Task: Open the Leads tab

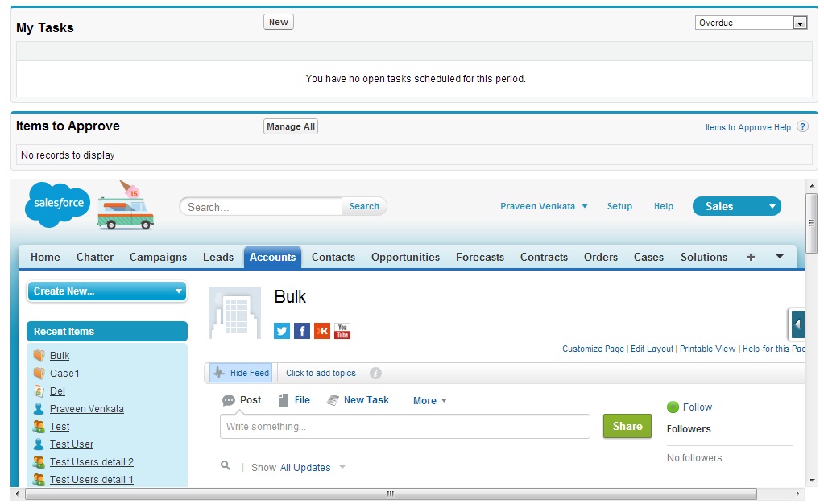Action: [218, 257]
